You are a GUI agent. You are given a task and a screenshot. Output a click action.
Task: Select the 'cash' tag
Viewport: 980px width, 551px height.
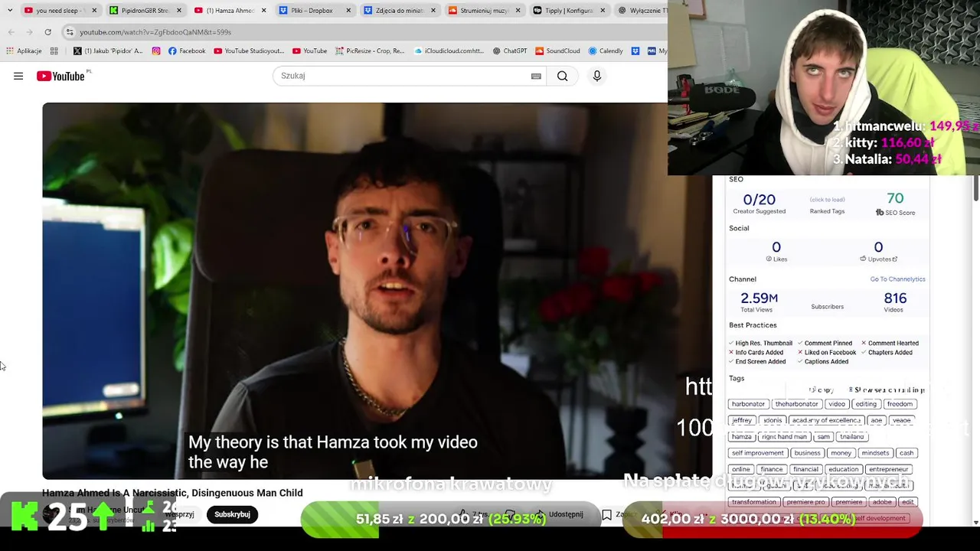[x=906, y=453]
